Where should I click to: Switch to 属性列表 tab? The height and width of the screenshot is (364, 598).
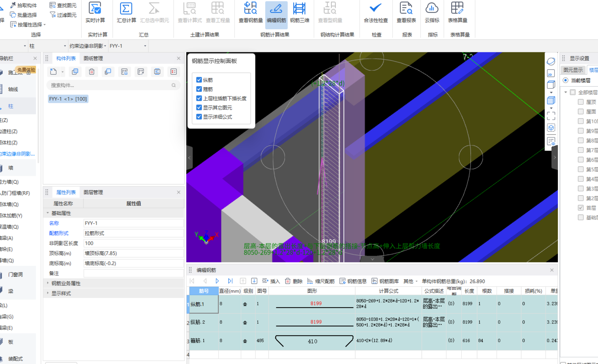(66, 192)
